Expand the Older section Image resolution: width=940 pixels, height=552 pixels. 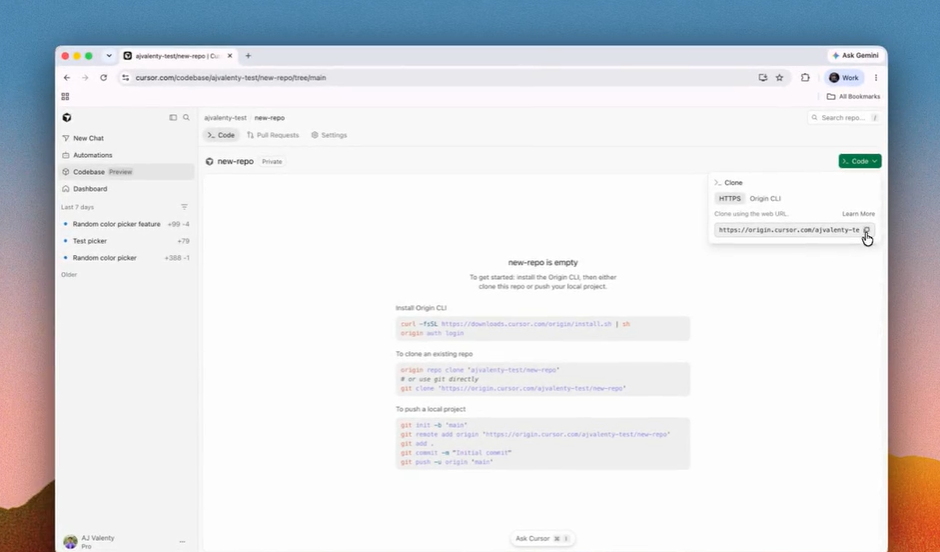(69, 275)
